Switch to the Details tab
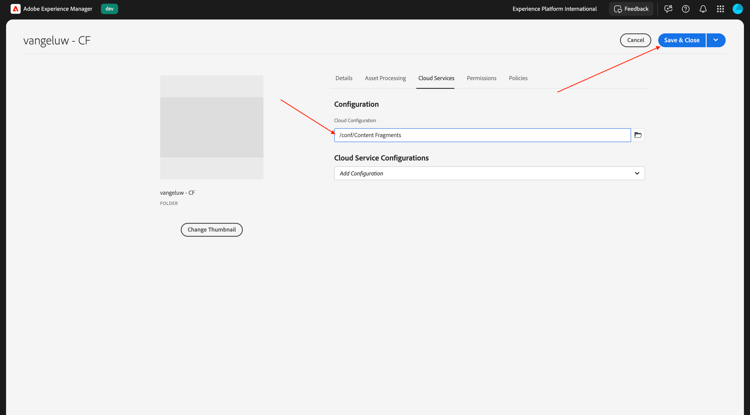This screenshot has height=415, width=750. tap(343, 78)
